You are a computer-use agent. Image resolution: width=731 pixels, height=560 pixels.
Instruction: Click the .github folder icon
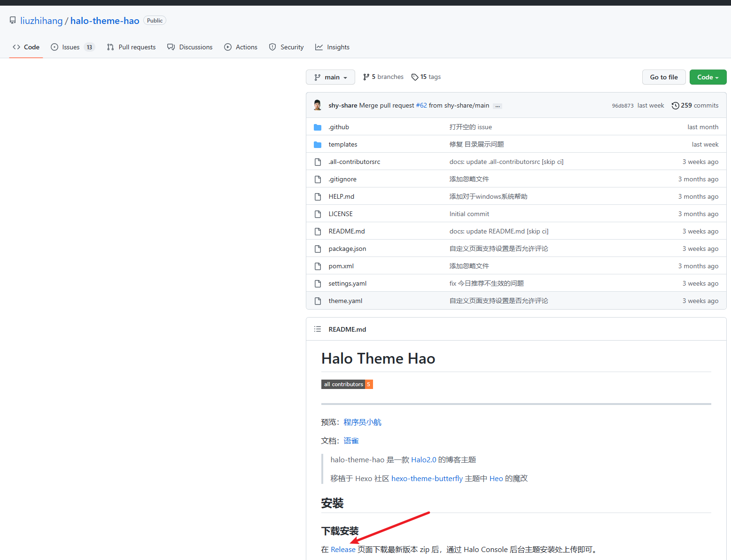pos(318,127)
